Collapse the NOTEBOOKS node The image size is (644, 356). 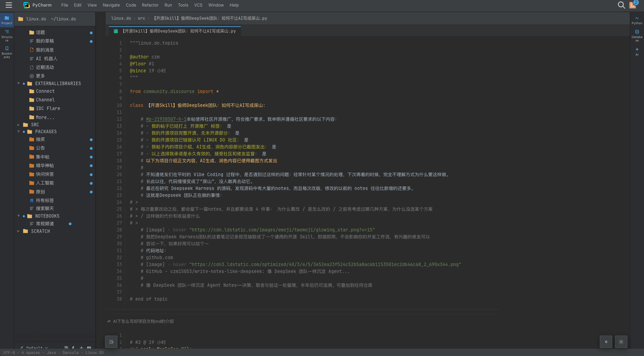click(x=19, y=216)
